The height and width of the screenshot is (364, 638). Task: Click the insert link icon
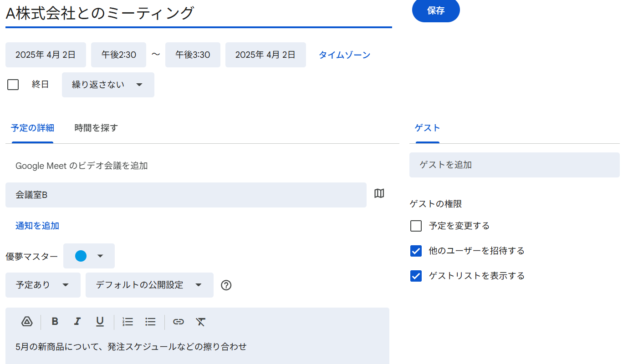[178, 322]
